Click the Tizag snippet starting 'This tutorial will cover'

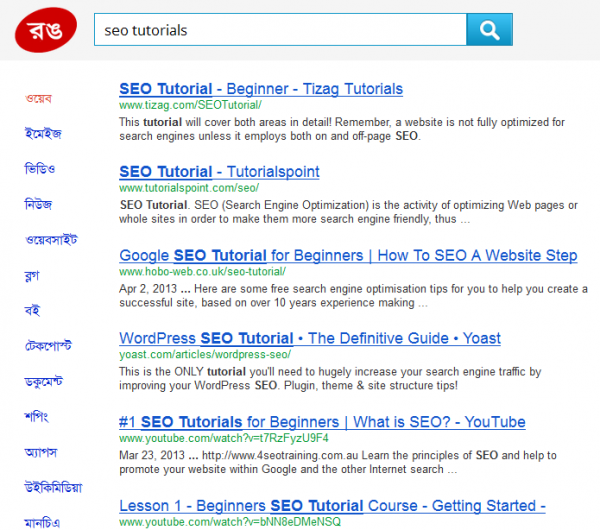pos(342,129)
